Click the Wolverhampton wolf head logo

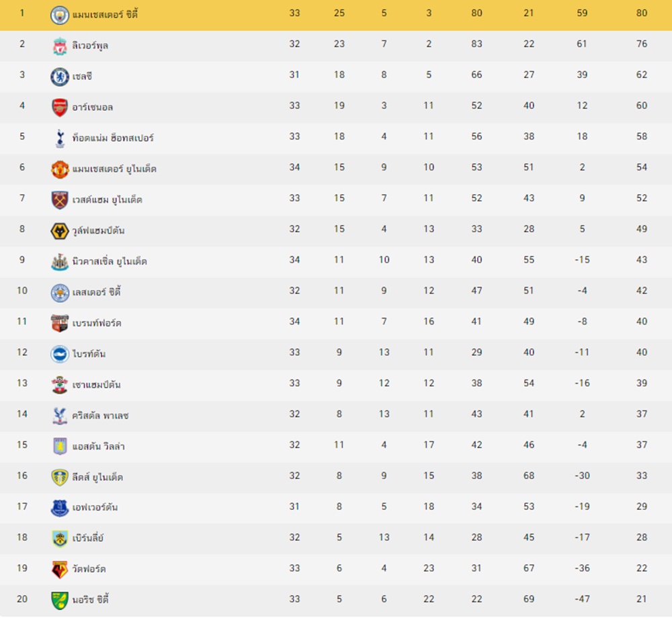click(60, 231)
